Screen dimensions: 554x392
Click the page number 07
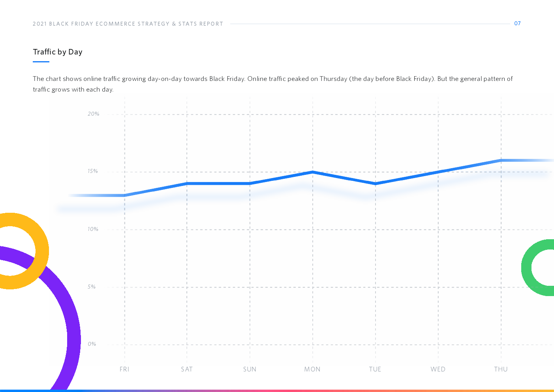(x=517, y=24)
